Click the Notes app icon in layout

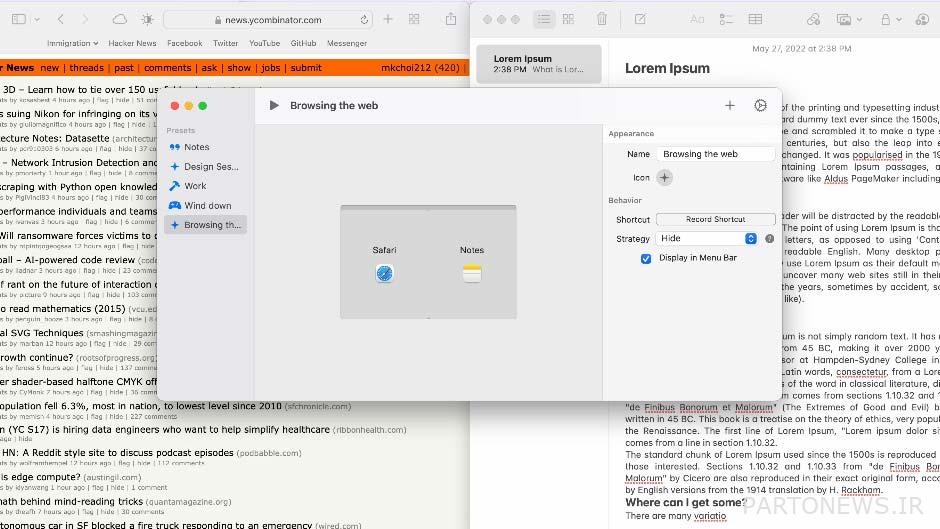(472, 273)
